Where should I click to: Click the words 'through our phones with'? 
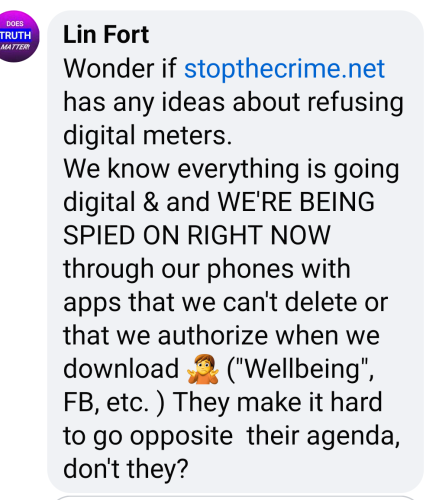[207, 269]
